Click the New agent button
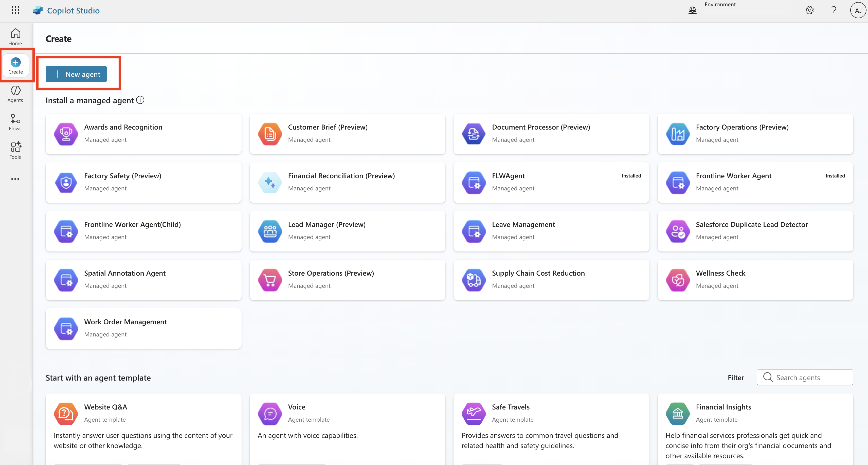Image resolution: width=868 pixels, height=465 pixels. (x=76, y=74)
